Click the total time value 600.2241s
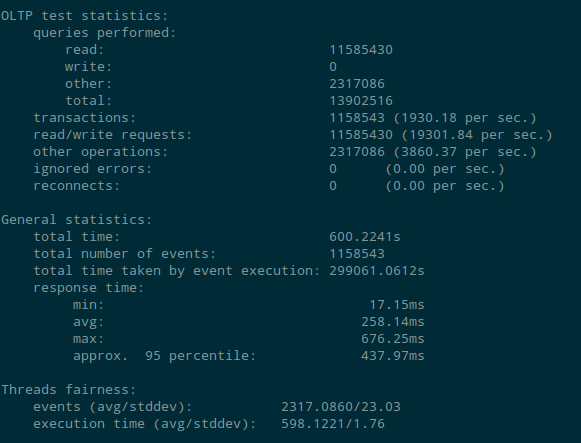 pos(365,237)
